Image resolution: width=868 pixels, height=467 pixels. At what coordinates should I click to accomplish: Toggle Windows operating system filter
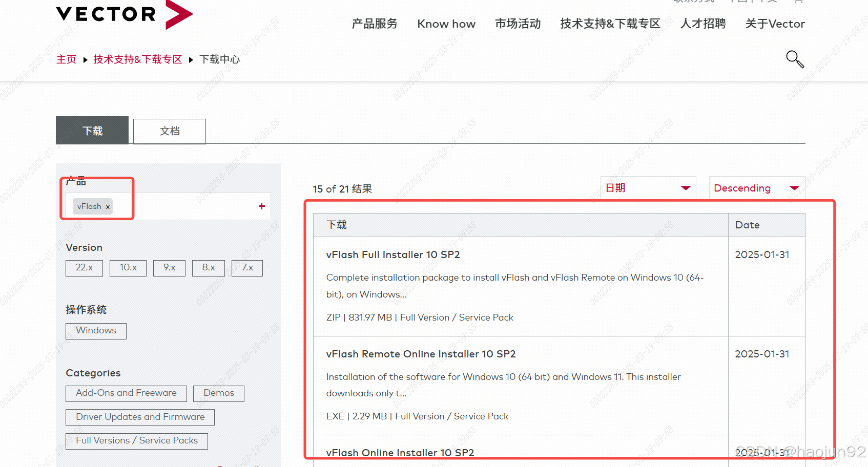(96, 331)
